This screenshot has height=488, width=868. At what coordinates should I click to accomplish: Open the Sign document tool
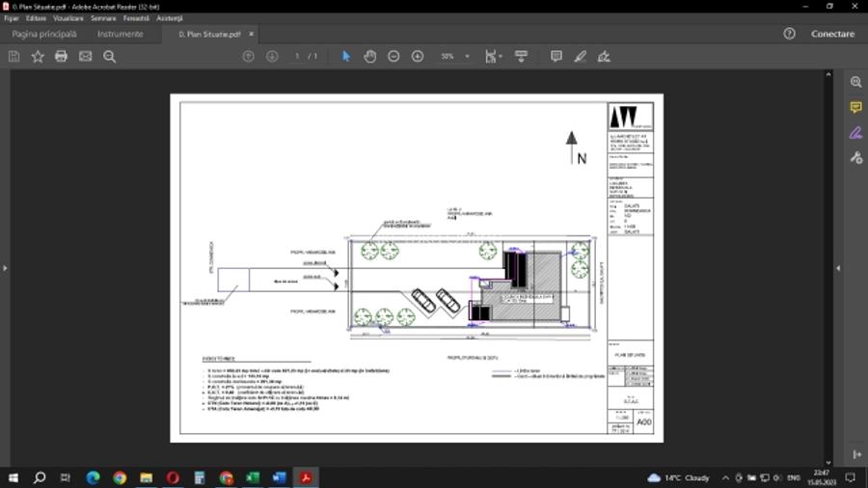pyautogui.click(x=604, y=57)
